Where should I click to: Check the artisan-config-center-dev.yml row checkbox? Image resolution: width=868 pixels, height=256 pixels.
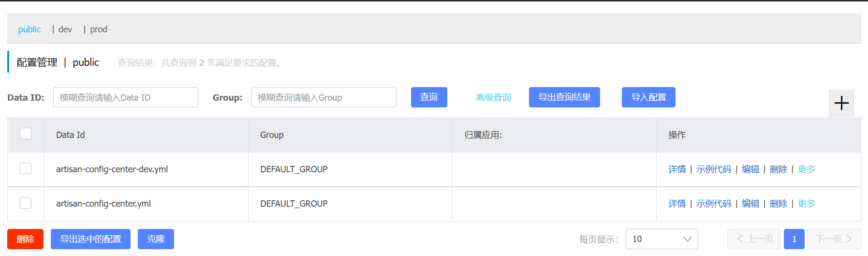point(26,168)
